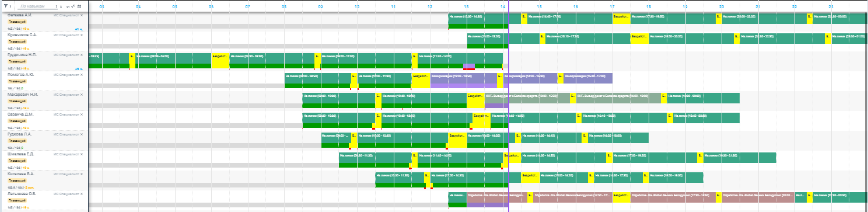Select employee Помогов А.Ю.
The height and width of the screenshot is (212, 868).
point(20,75)
